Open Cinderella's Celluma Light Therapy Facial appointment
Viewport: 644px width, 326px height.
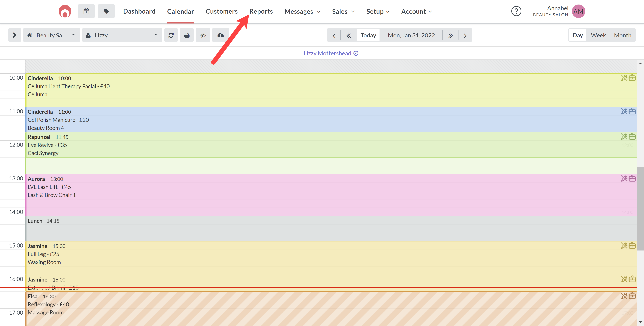[331, 90]
